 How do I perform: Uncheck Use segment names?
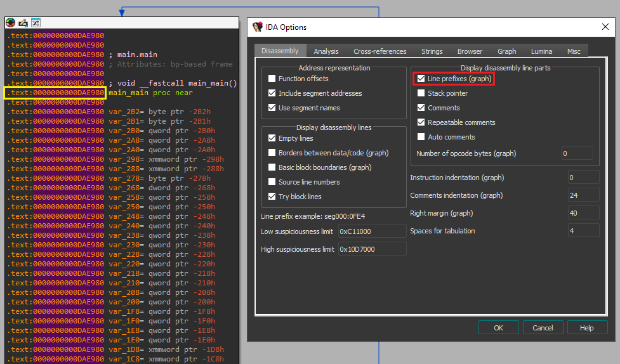pos(272,108)
